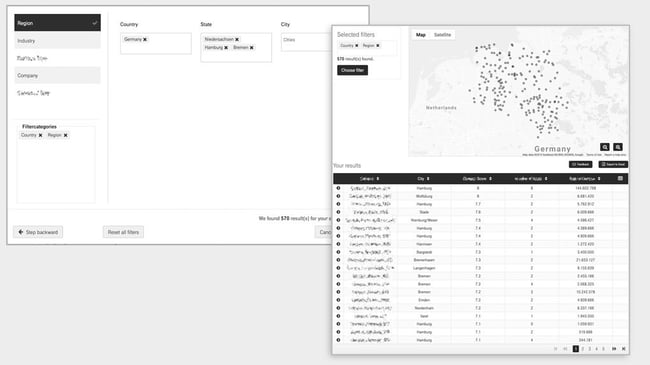
Task: Click the export button beside Feedback
Action: click(613, 164)
